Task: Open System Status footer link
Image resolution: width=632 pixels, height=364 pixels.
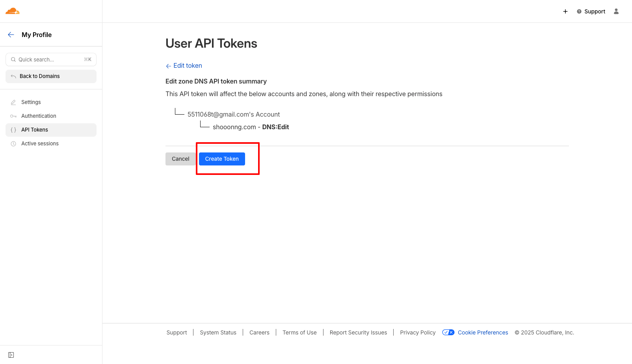Action: [x=218, y=332]
